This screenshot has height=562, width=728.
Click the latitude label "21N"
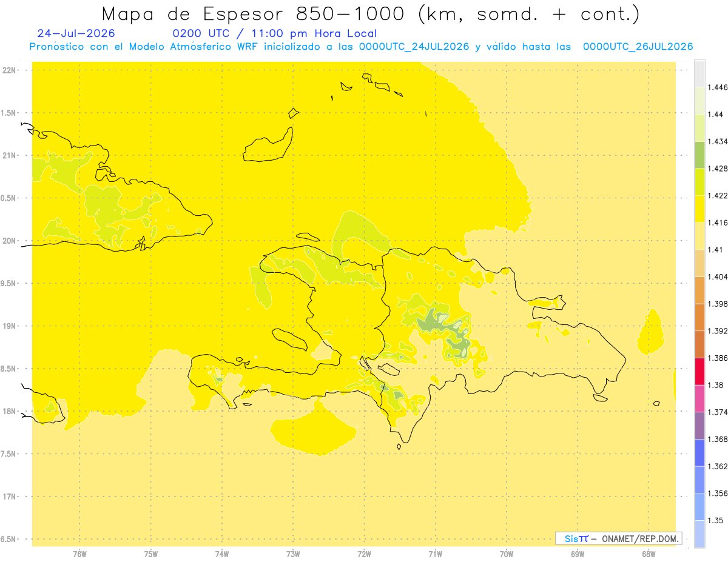tap(9, 156)
